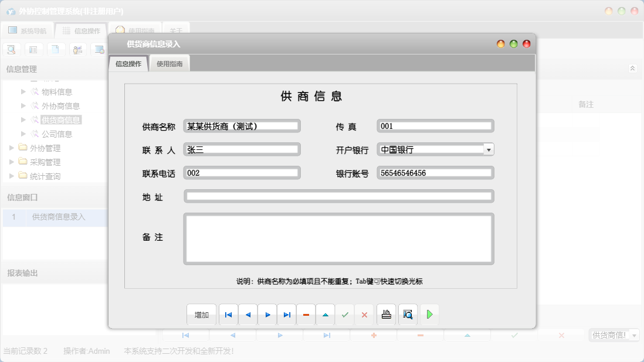Go to the previous record
Viewport: 644px width, 362px height.
pyautogui.click(x=248, y=315)
